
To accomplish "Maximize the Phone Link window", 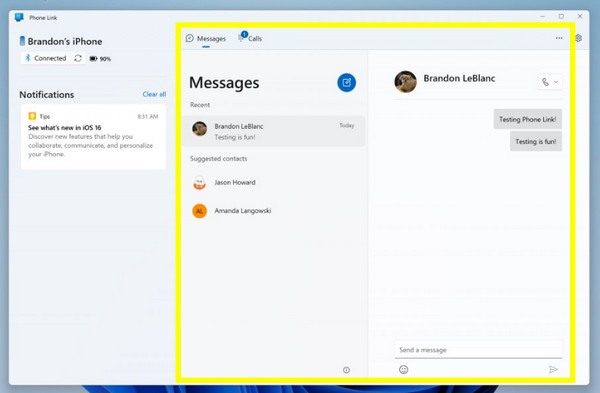I will click(x=561, y=16).
